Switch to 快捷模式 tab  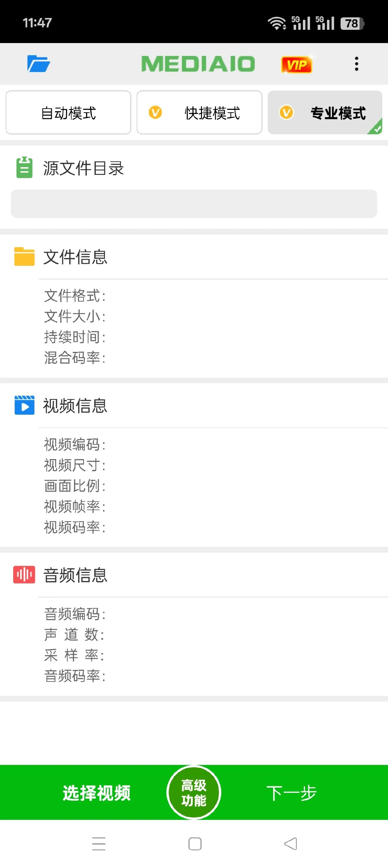pos(199,113)
